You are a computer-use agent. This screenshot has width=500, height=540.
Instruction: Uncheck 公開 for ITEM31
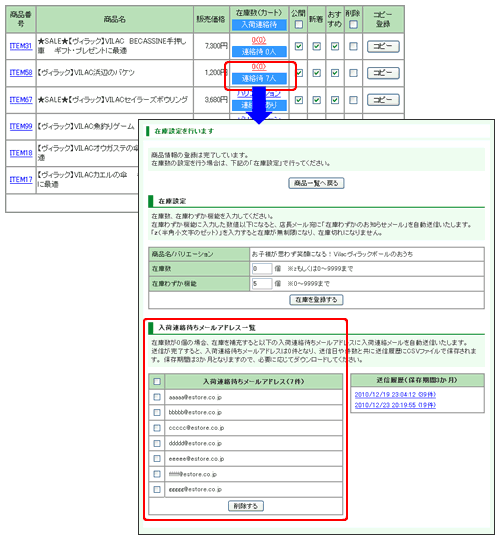[299, 46]
